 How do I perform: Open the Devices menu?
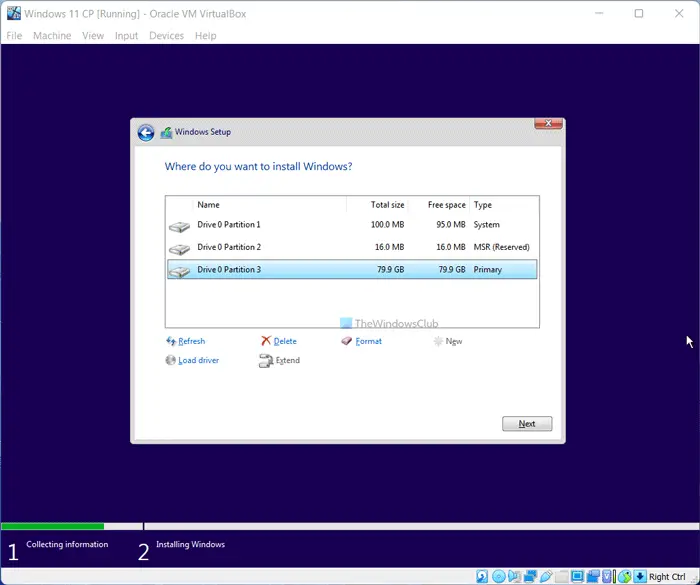(167, 36)
